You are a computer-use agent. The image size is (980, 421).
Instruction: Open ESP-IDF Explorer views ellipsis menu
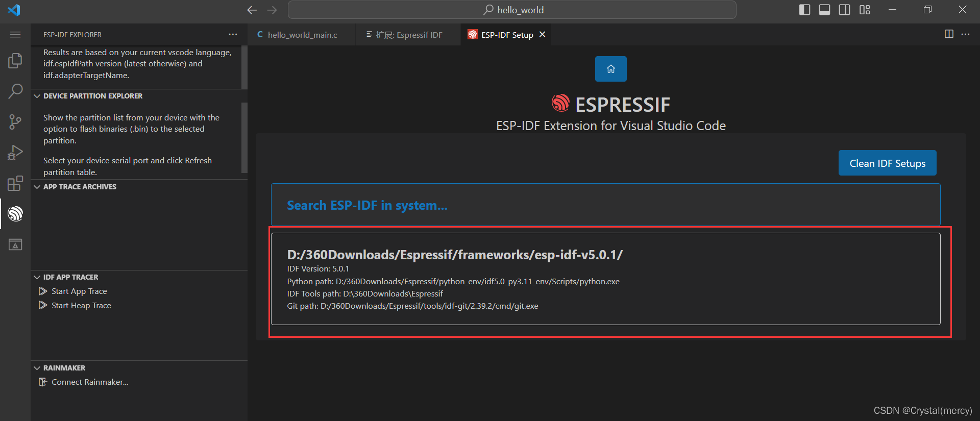tap(233, 34)
